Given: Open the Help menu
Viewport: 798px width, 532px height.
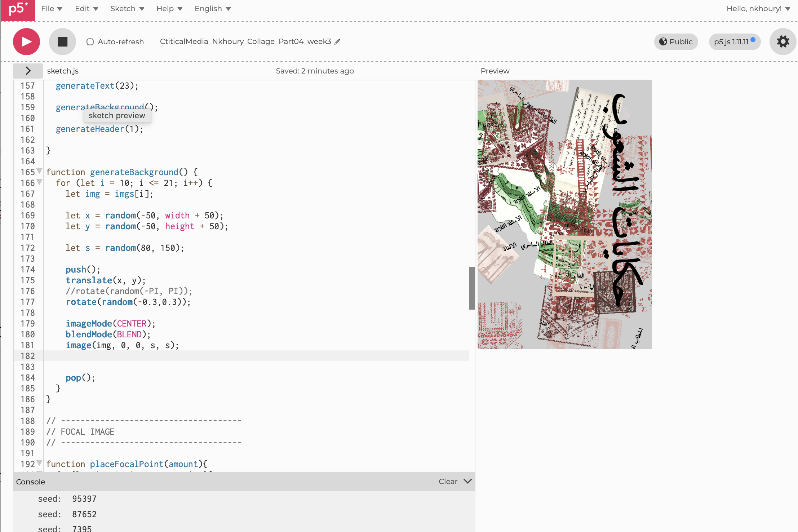Looking at the screenshot, I should (x=169, y=9).
